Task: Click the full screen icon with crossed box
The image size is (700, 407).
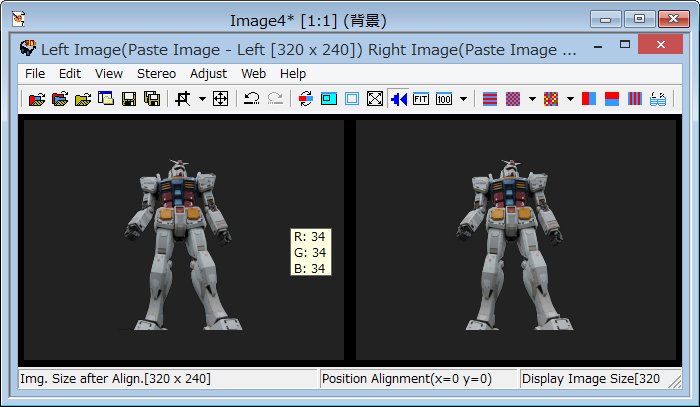Action: 375,99
